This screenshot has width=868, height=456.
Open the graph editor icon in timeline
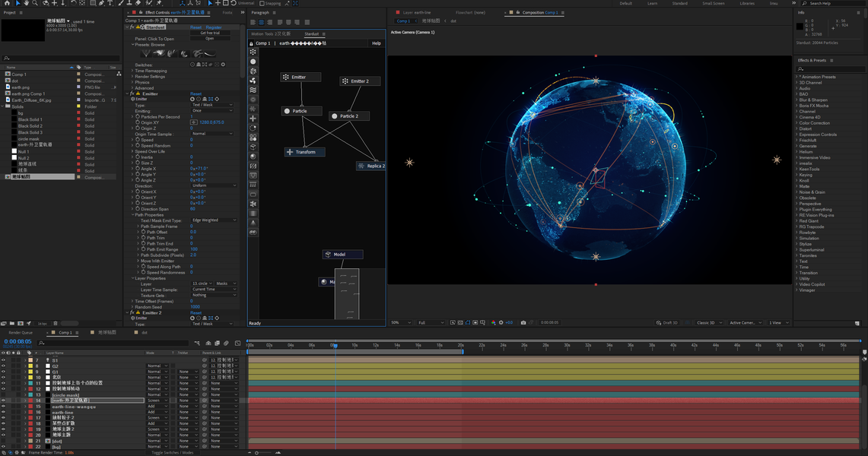pyautogui.click(x=237, y=344)
